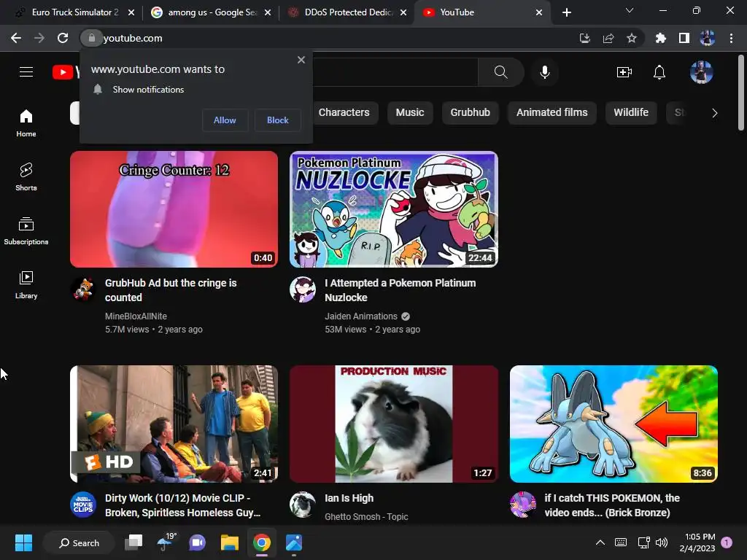The width and height of the screenshot is (747, 560).
Task: Open the clock showing 1:05 PM
Action: (697, 542)
